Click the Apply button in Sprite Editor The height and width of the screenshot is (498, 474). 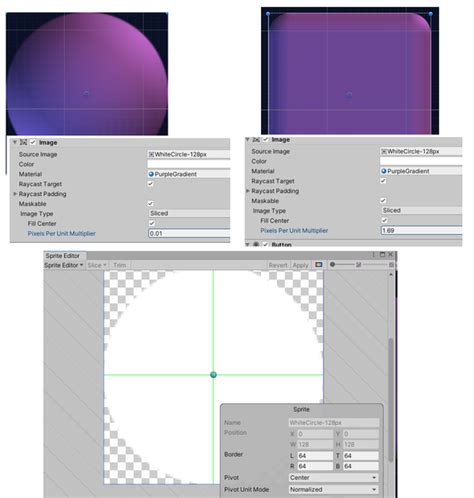click(300, 265)
